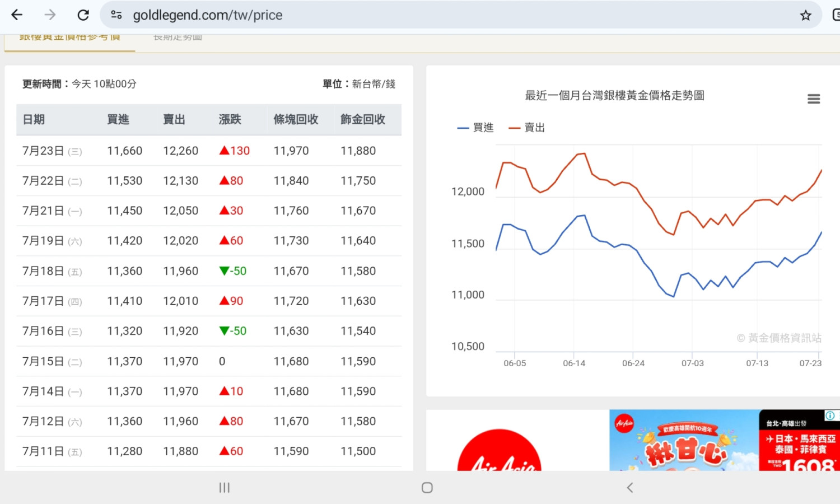Click the AirAsia red circle logo ad
The width and height of the screenshot is (840, 504).
pyautogui.click(x=500, y=451)
